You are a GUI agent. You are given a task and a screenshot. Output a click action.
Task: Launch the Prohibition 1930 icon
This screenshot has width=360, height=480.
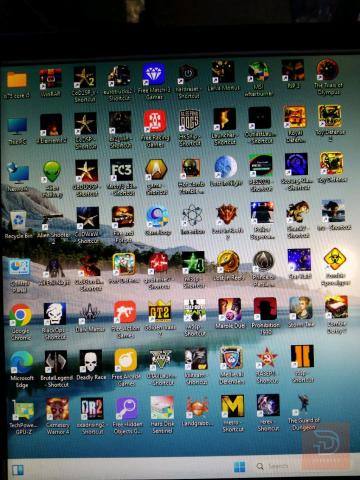point(265,309)
